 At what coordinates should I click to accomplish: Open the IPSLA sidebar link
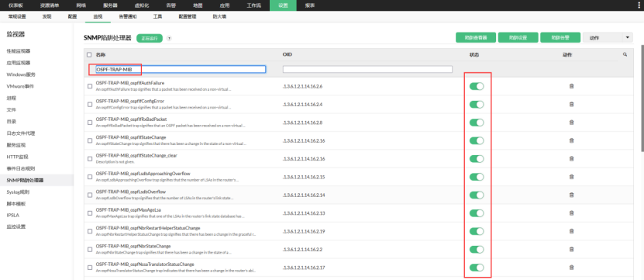tap(12, 215)
